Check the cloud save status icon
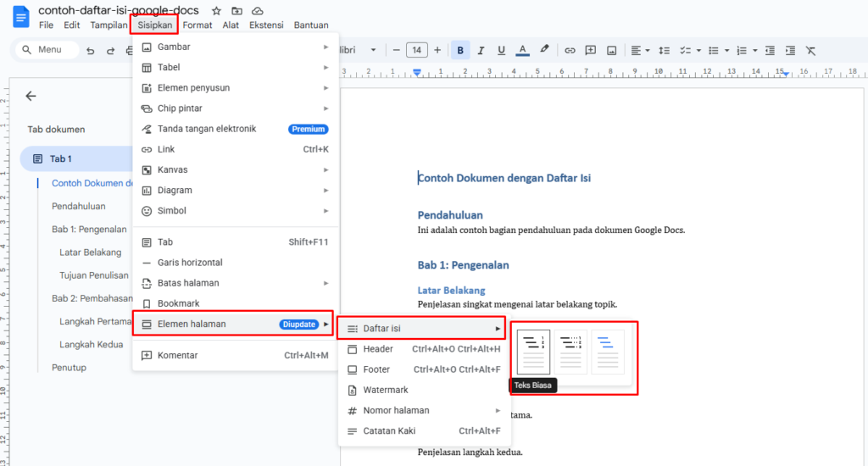 (x=258, y=11)
